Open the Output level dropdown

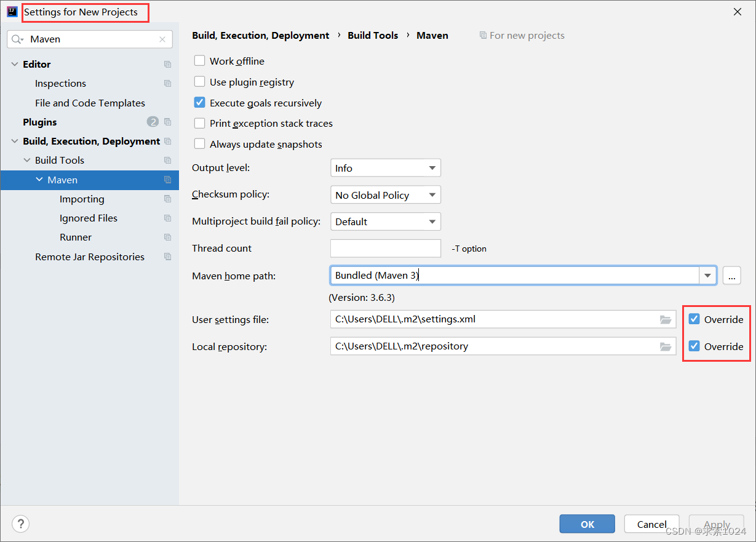(386, 168)
